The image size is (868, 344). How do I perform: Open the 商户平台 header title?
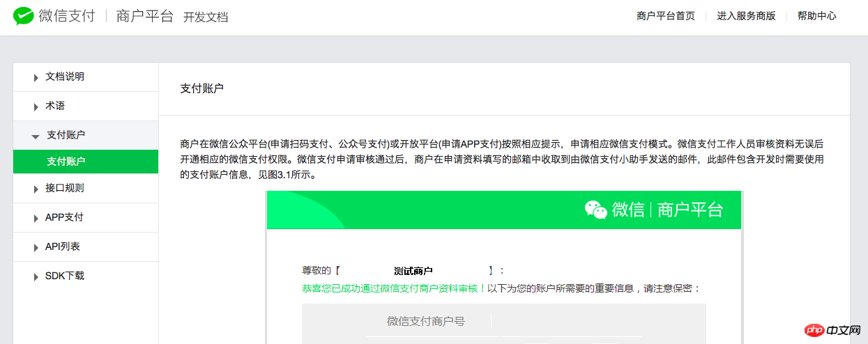(x=145, y=16)
